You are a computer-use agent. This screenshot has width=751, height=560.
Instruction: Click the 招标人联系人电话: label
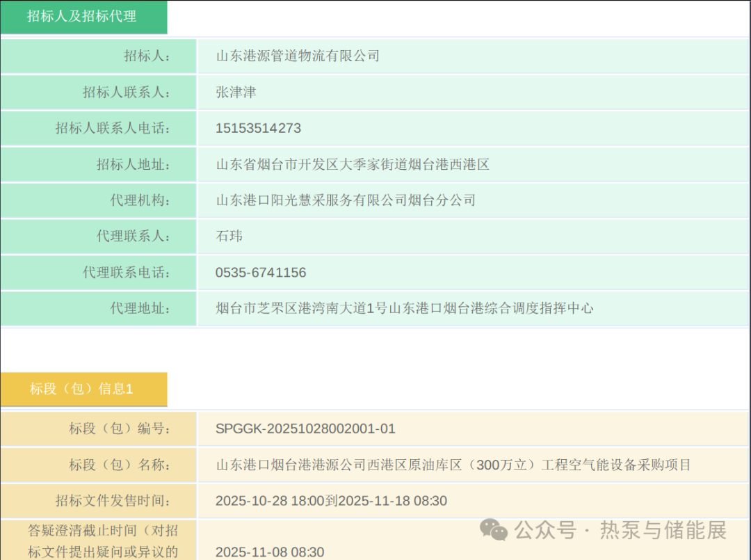[x=113, y=128]
